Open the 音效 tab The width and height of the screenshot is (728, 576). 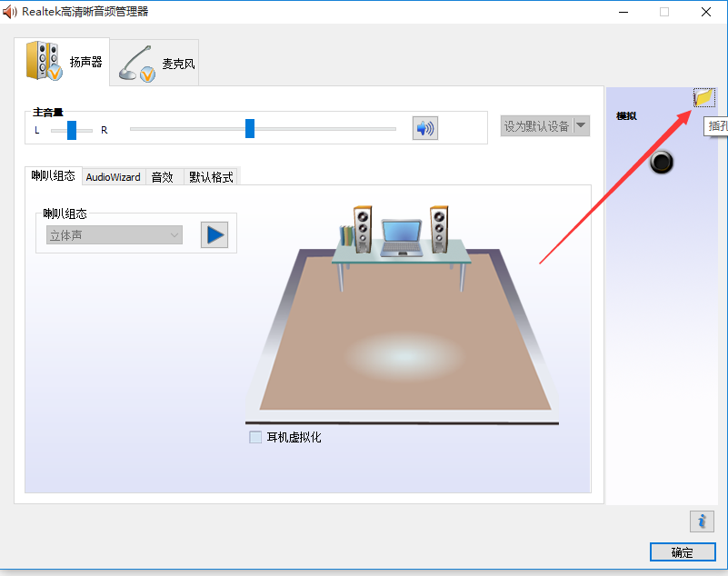[163, 177]
